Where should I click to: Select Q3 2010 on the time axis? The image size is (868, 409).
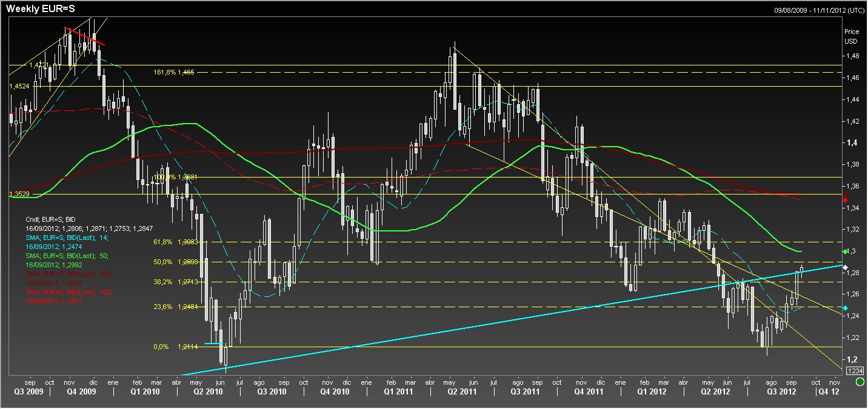[273, 392]
